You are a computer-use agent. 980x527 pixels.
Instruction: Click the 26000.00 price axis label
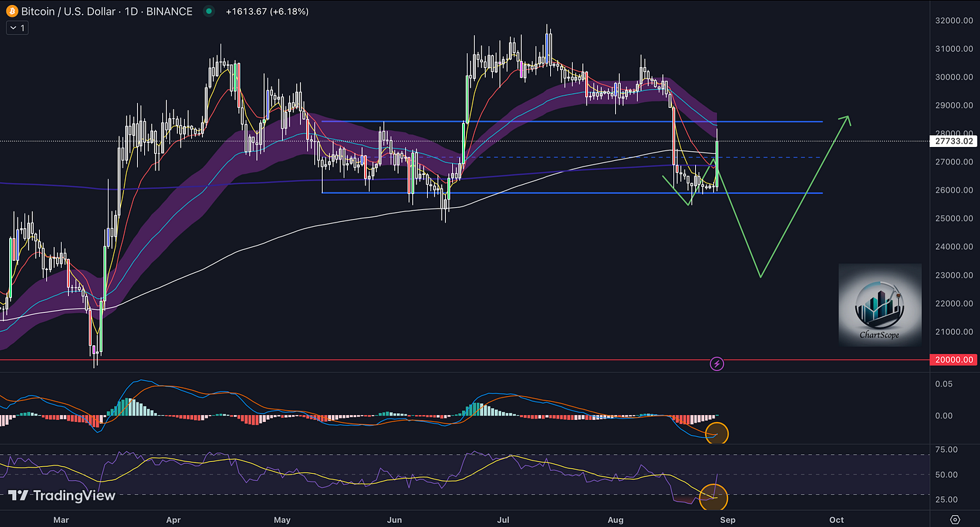click(x=954, y=190)
